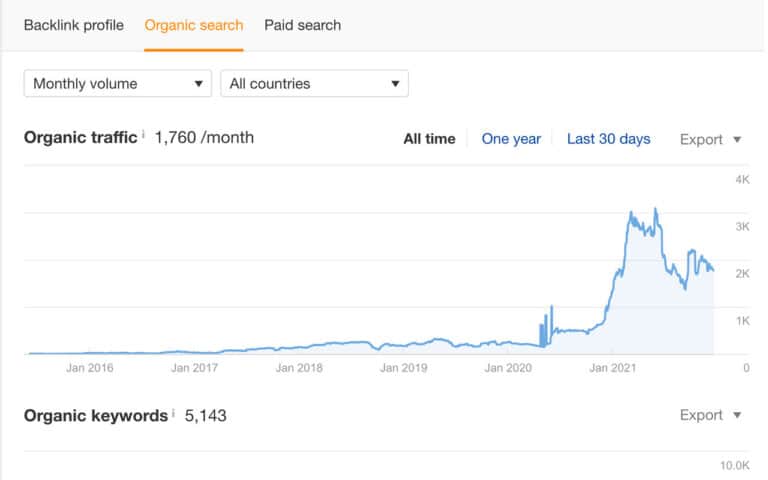
Task: Switch to the Backlink profile tab
Action: 74,25
